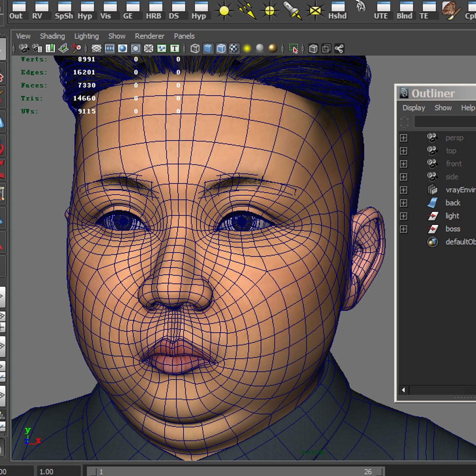476x476 pixels.
Task: Open the Shading viewport menu
Action: click(x=52, y=36)
